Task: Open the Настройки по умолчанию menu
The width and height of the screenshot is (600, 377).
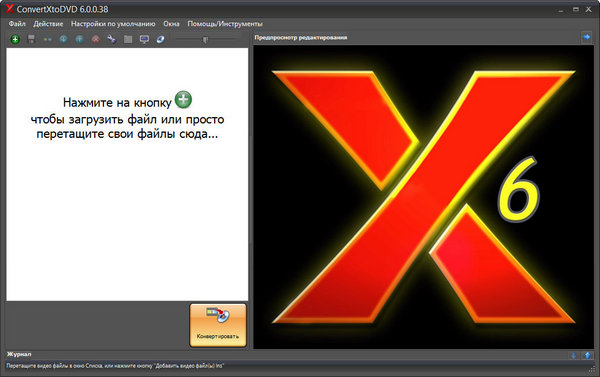Action: pos(113,24)
